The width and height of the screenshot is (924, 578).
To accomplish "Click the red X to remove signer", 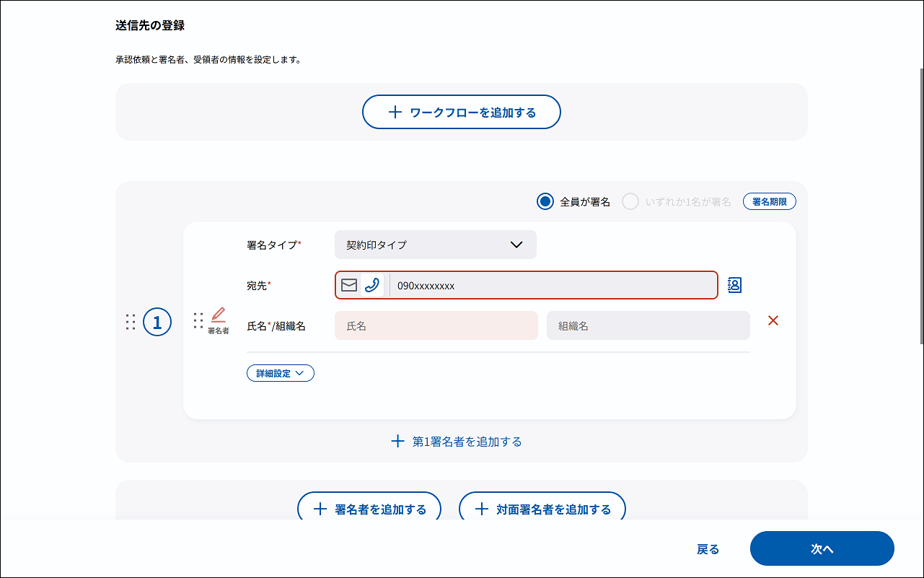I will (x=773, y=321).
